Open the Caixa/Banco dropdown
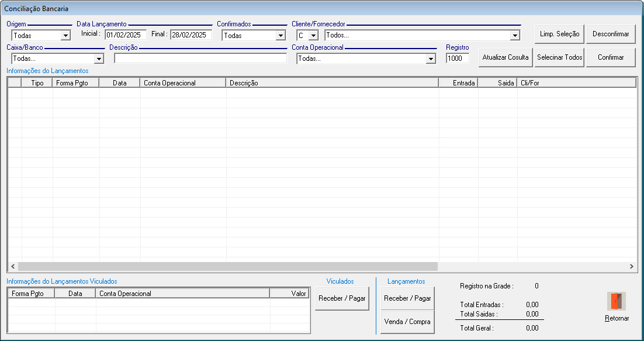This screenshot has width=644, height=341. pos(99,59)
